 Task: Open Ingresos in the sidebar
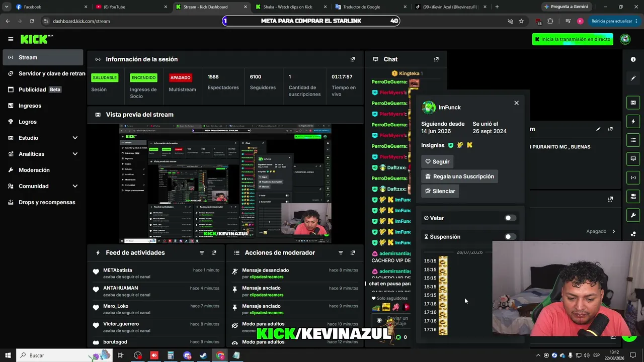43,106
